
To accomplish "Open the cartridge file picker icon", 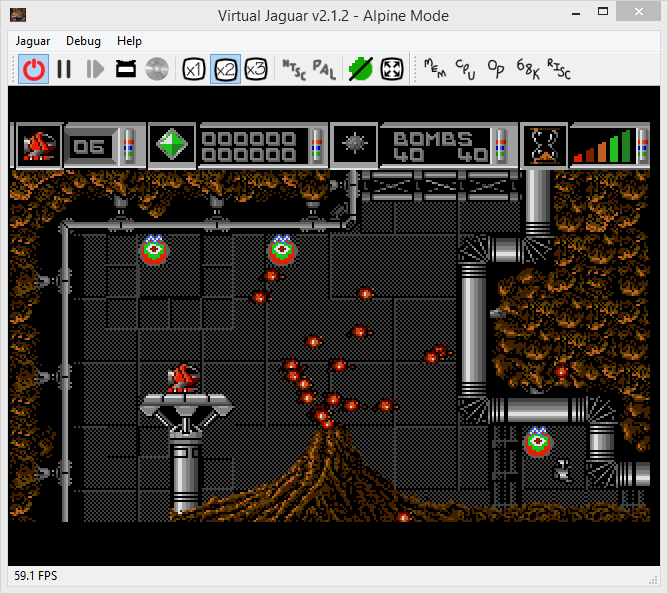I will (126, 69).
